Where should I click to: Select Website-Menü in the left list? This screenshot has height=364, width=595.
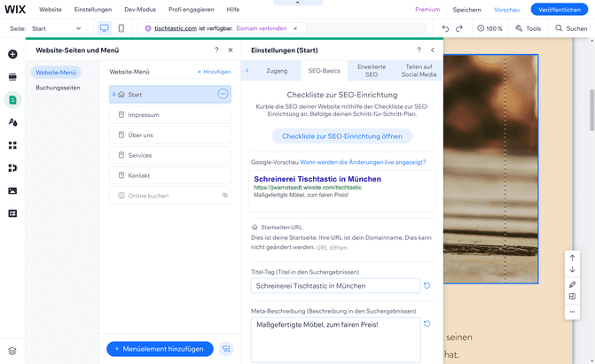[56, 72]
